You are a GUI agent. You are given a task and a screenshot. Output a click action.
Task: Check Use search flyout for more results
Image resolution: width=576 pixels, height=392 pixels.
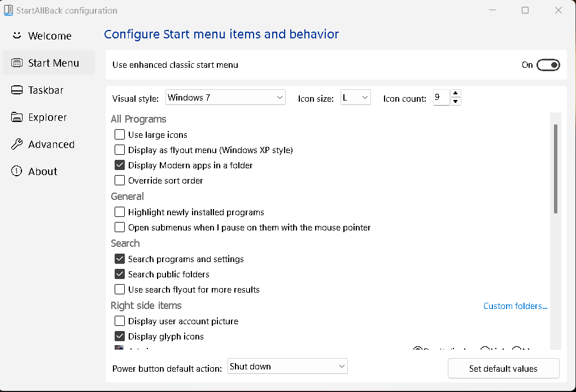[x=120, y=290]
